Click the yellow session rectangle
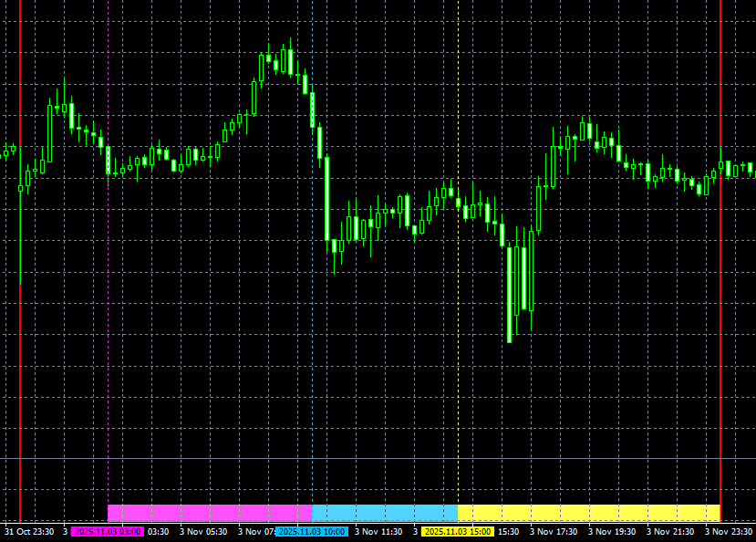This screenshot has height=542, width=756. (589, 513)
